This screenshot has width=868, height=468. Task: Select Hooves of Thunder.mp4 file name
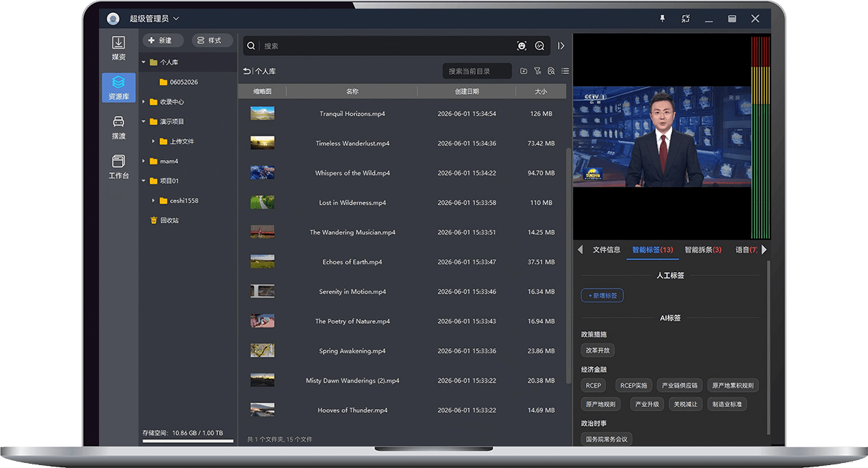point(352,410)
